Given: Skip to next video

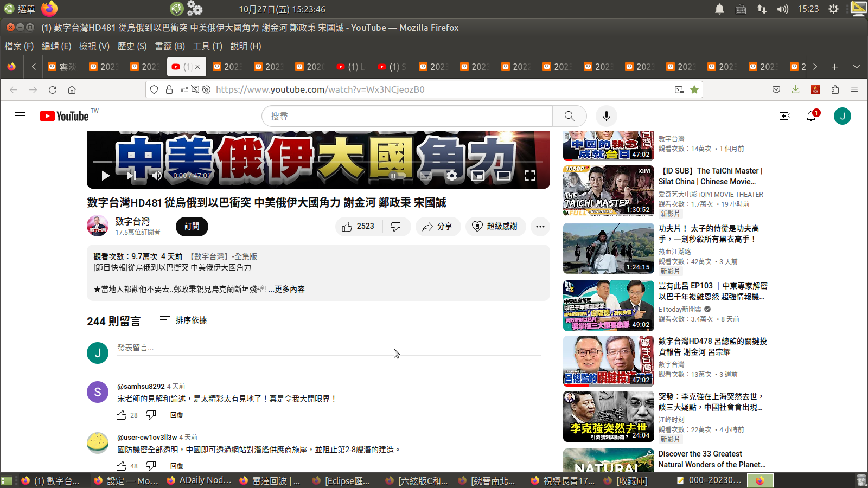Looking at the screenshot, I should (x=131, y=175).
